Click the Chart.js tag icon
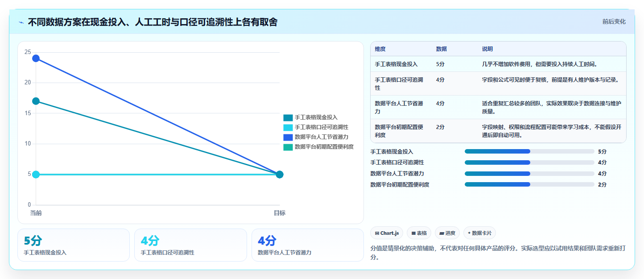 [x=377, y=233]
